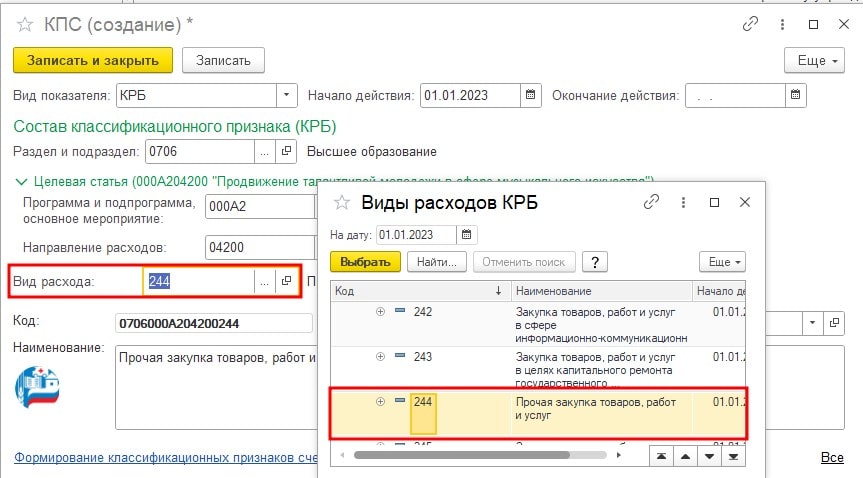Open Формирование классификационных признаков link
Screen dimensions: 863x478
pyautogui.click(x=160, y=458)
